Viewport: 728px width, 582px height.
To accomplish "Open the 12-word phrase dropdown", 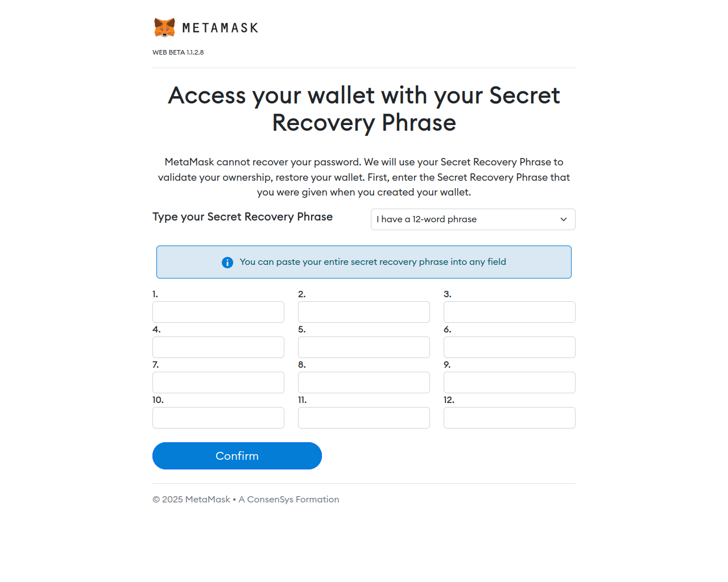I will [x=473, y=219].
